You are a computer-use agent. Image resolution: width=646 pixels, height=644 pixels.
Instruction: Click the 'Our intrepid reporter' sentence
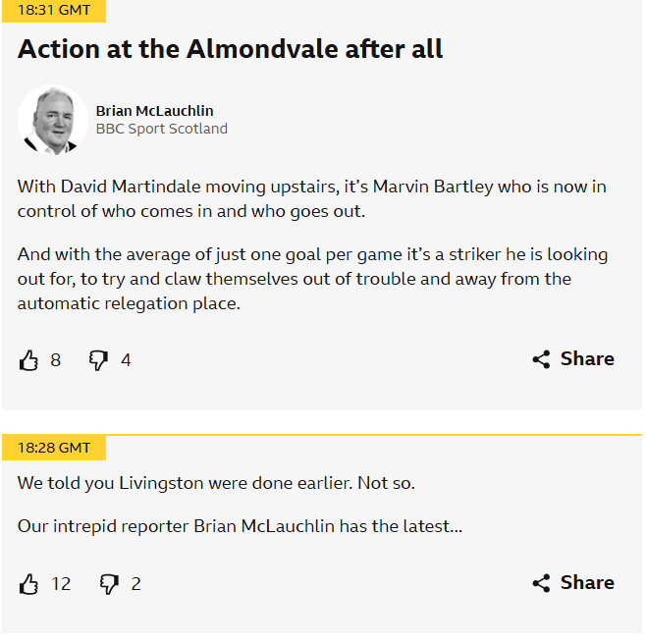(x=240, y=526)
